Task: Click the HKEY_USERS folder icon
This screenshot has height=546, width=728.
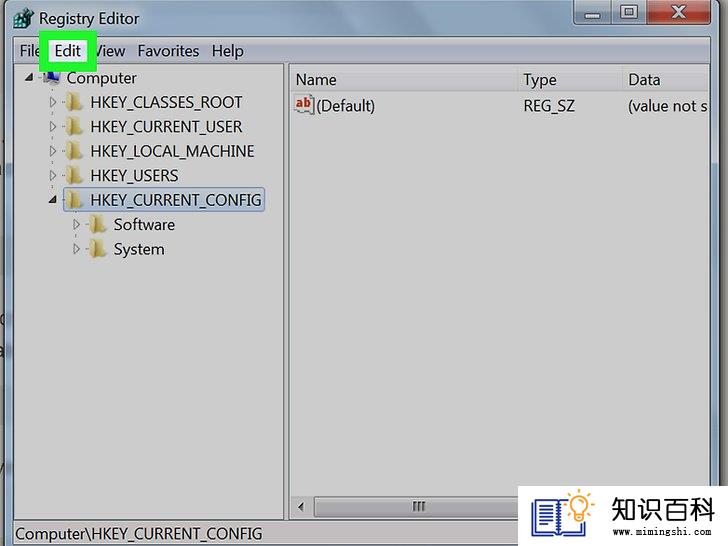Action: coord(73,176)
